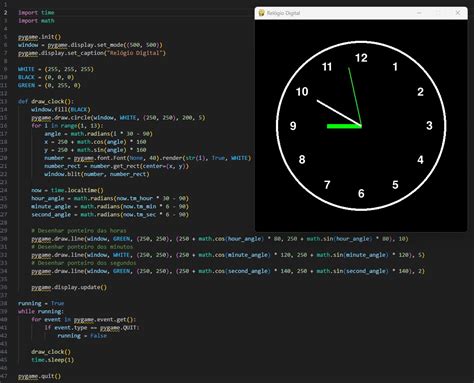Screen dimensions: 474x383
Task: Click the thick green hour hand
Action: [x=343, y=126]
